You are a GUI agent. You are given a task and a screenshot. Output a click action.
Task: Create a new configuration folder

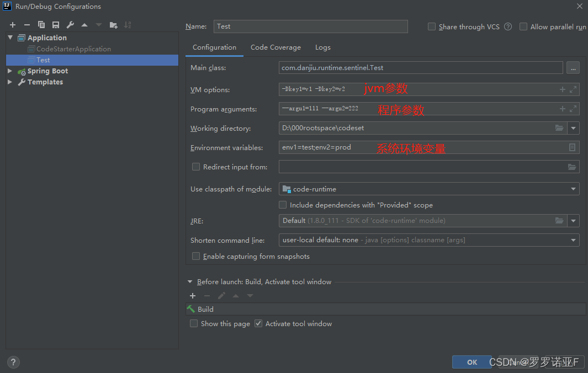[x=113, y=25]
